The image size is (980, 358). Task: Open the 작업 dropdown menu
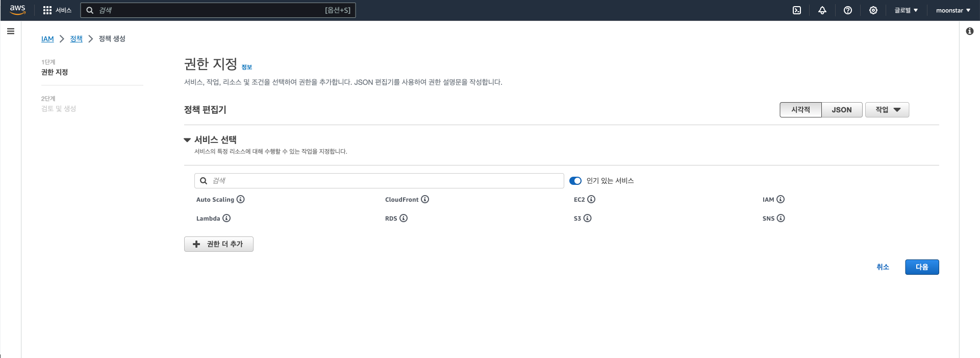pyautogui.click(x=887, y=110)
